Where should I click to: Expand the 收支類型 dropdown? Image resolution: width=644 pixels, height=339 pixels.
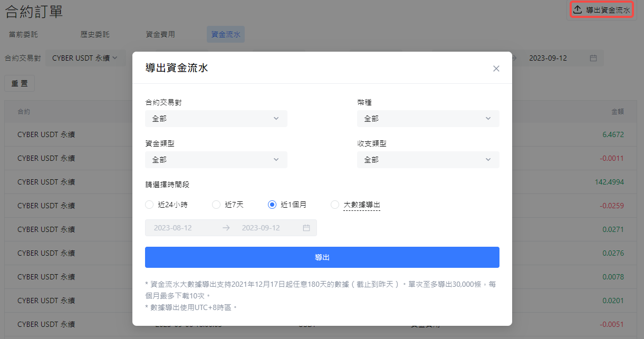tap(428, 159)
